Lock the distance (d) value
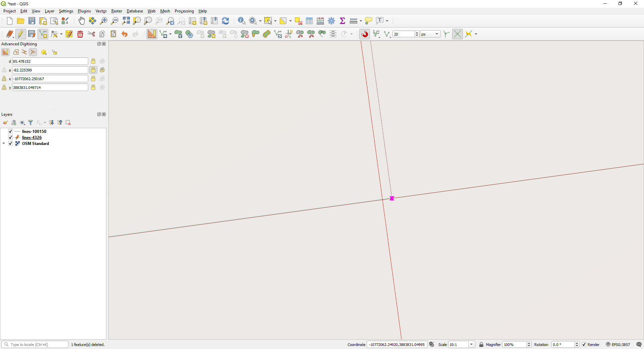 (93, 61)
